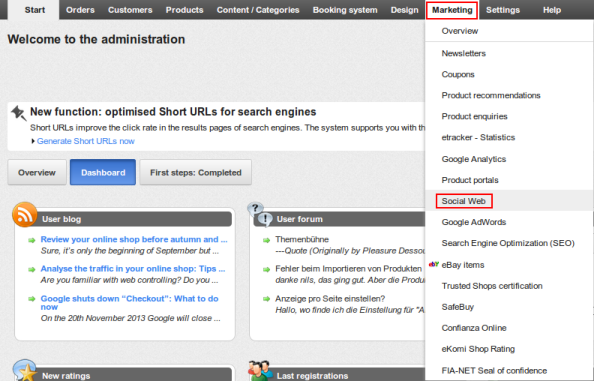Click the pin icon next to New function heading
594x381 pixels.
(19, 113)
